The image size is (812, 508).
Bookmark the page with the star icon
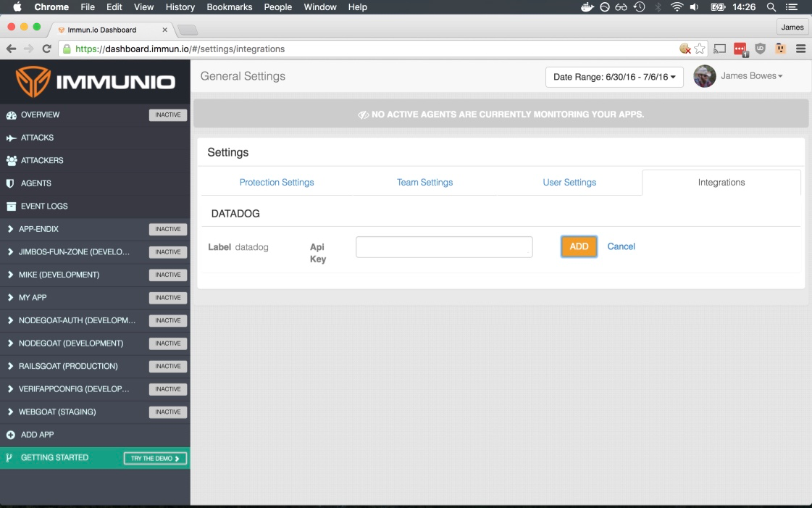700,49
